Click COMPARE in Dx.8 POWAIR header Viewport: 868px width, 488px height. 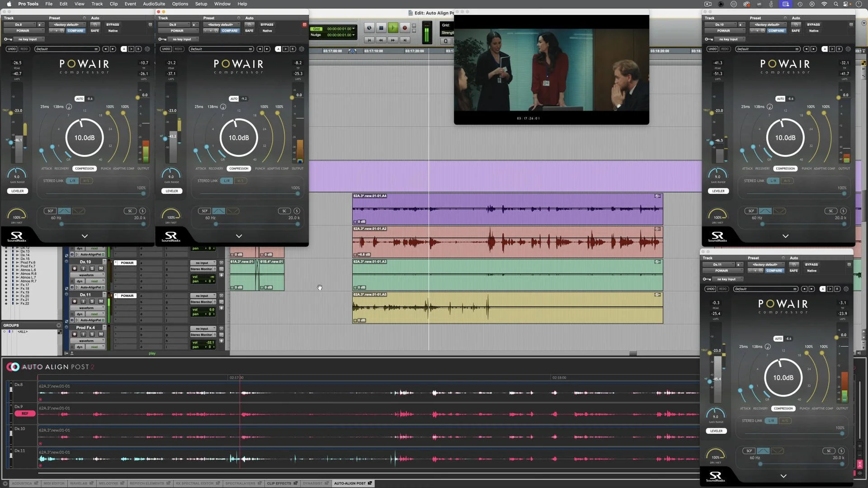(75, 31)
